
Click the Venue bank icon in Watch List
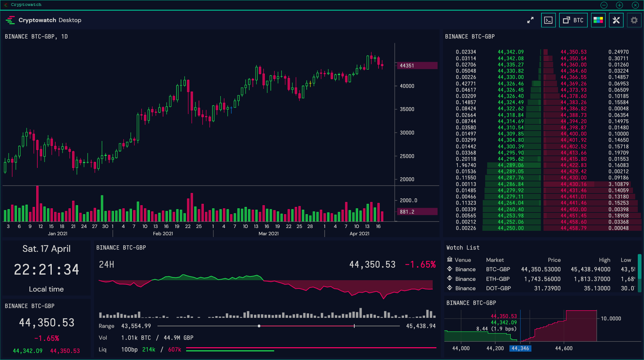point(450,259)
